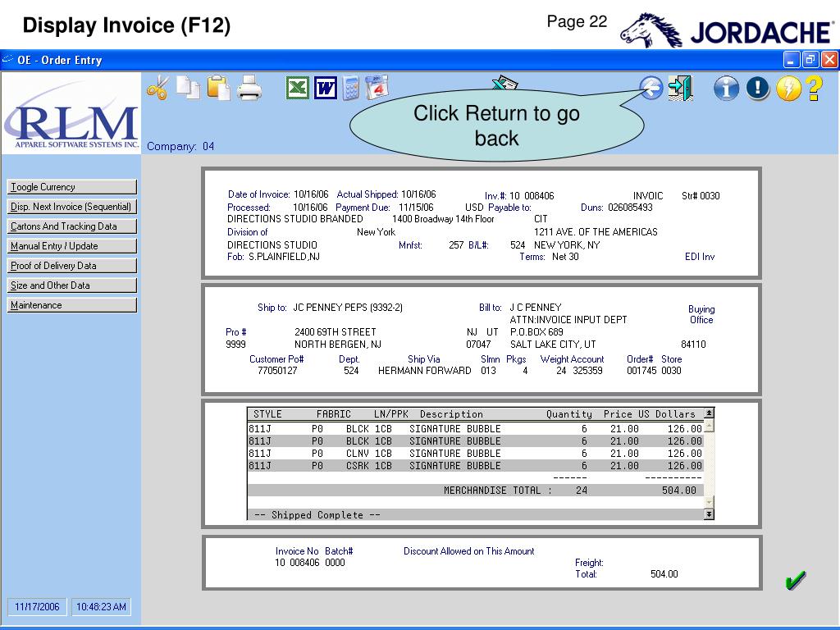Screen dimensions: 840x630
Task: Click the green checkmark icon
Action: tap(795, 580)
